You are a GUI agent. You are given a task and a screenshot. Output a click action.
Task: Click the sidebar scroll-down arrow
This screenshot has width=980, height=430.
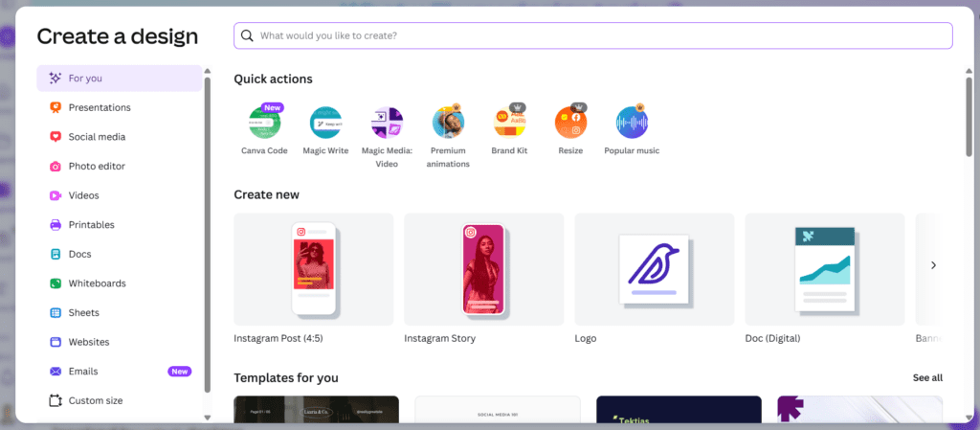(x=208, y=418)
